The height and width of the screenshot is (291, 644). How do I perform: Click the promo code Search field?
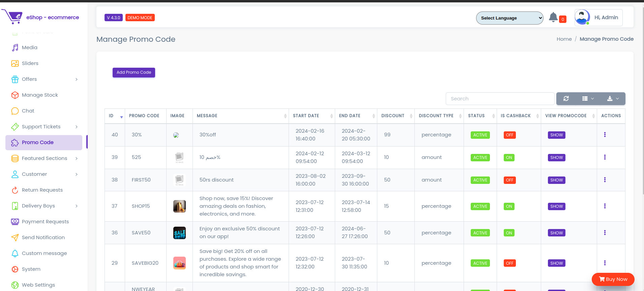500,99
